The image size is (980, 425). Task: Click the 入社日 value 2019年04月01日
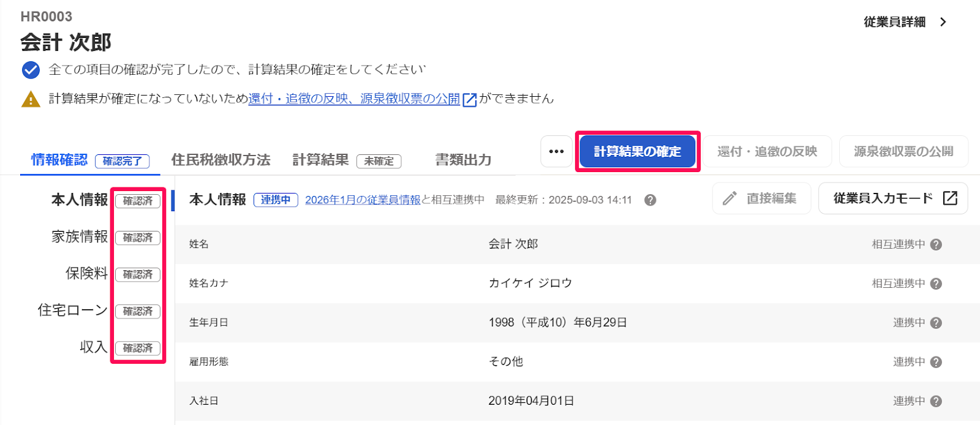532,401
